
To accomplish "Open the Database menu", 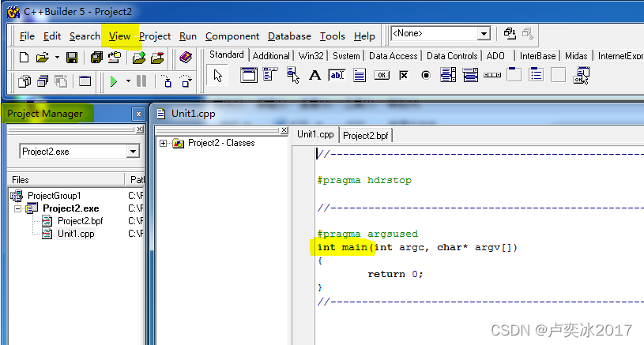I will coord(289,36).
